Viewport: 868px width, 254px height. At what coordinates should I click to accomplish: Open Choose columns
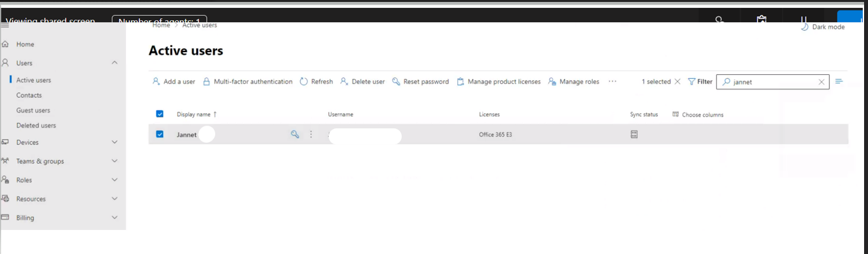[x=698, y=114]
